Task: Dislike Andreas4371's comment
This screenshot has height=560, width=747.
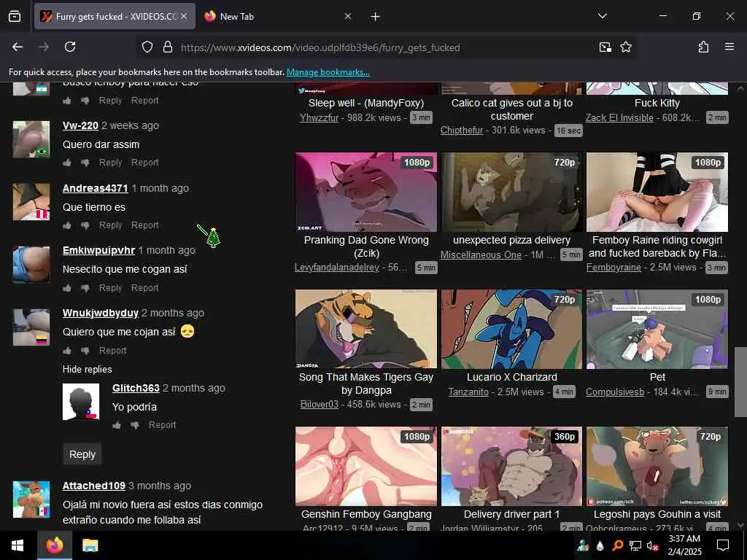Action: tap(85, 225)
